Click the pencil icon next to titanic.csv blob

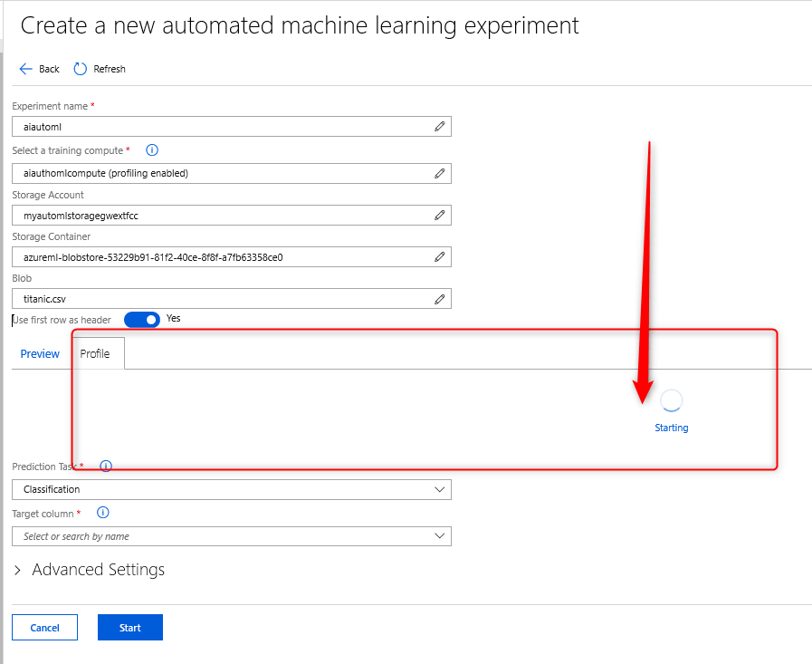439,298
